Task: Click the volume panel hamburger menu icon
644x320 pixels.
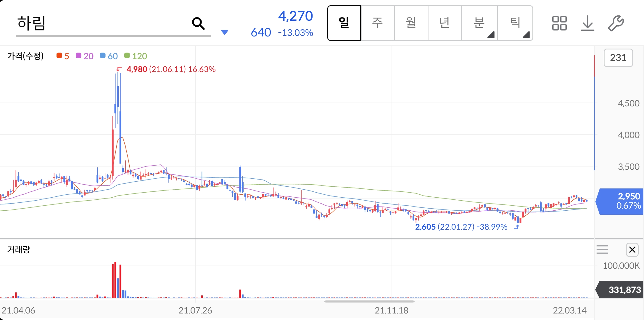Action: (602, 250)
